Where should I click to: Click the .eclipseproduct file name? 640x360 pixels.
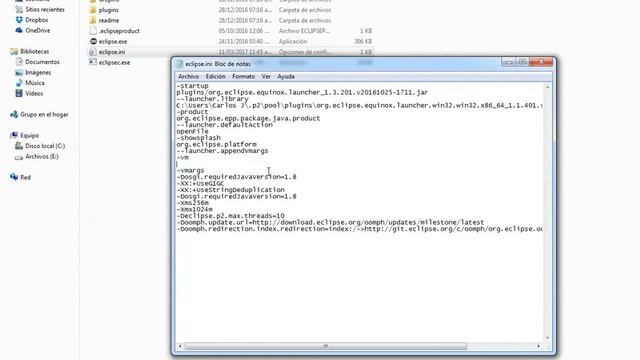[119, 31]
